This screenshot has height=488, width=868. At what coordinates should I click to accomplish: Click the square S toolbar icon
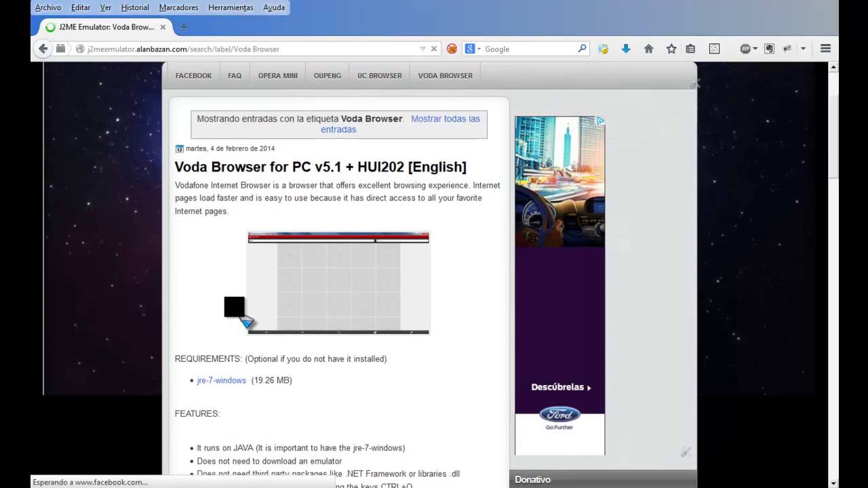point(714,49)
